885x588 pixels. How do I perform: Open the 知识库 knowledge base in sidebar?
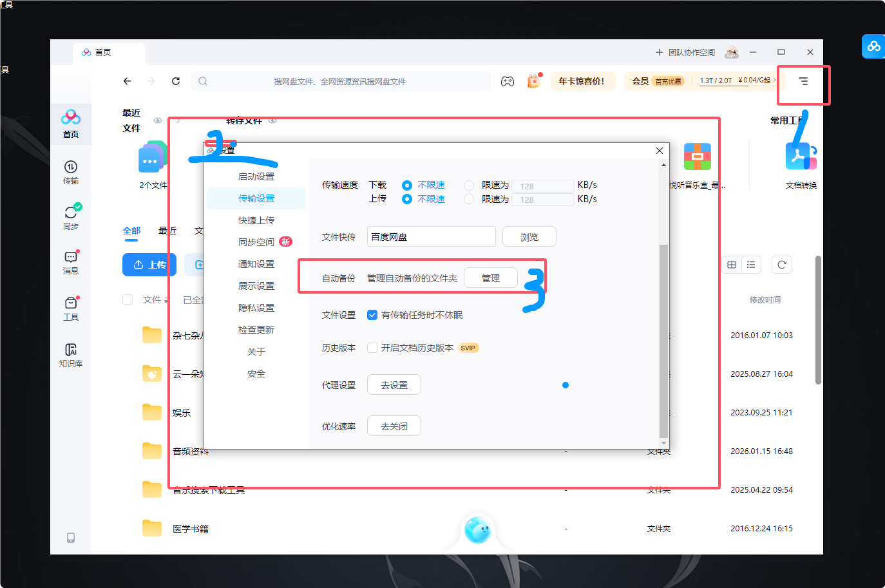tap(71, 355)
